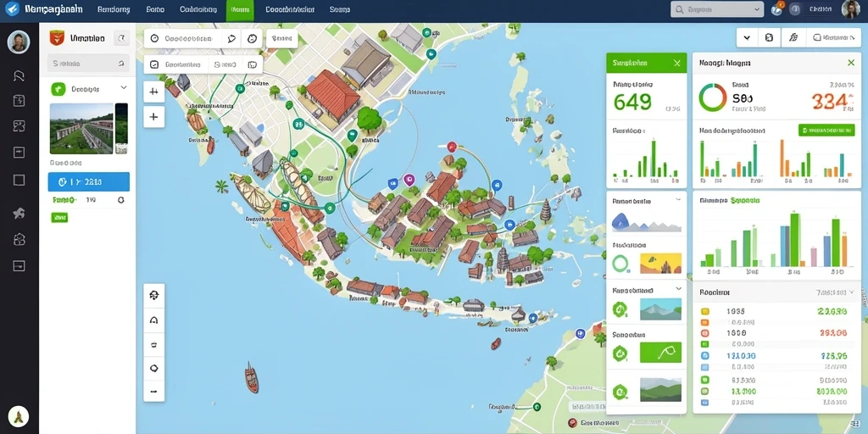Click the search icon in left panel search field
This screenshot has width=868, height=434.
121,64
